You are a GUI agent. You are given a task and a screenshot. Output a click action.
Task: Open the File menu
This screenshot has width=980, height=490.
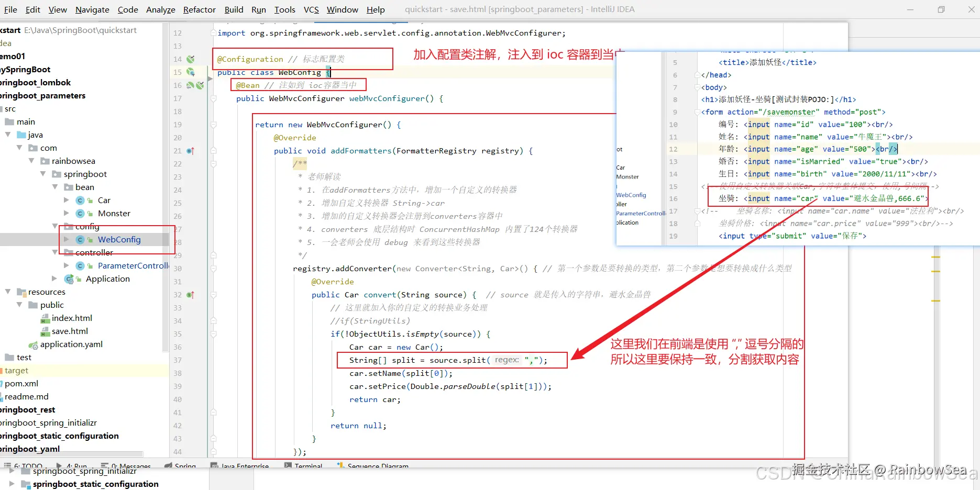click(10, 9)
